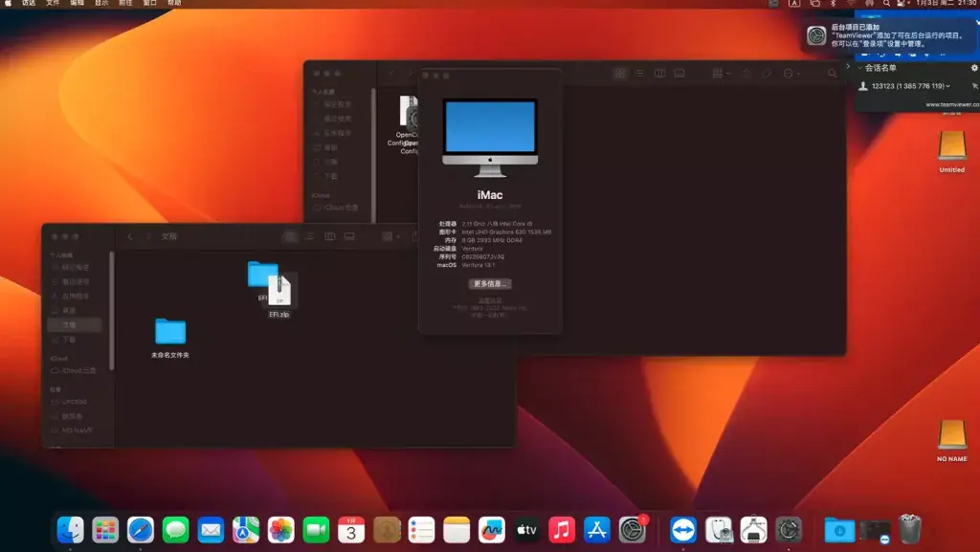Switch 文稿 window to icon view
Image resolution: width=980 pixels, height=552 pixels.
click(290, 236)
